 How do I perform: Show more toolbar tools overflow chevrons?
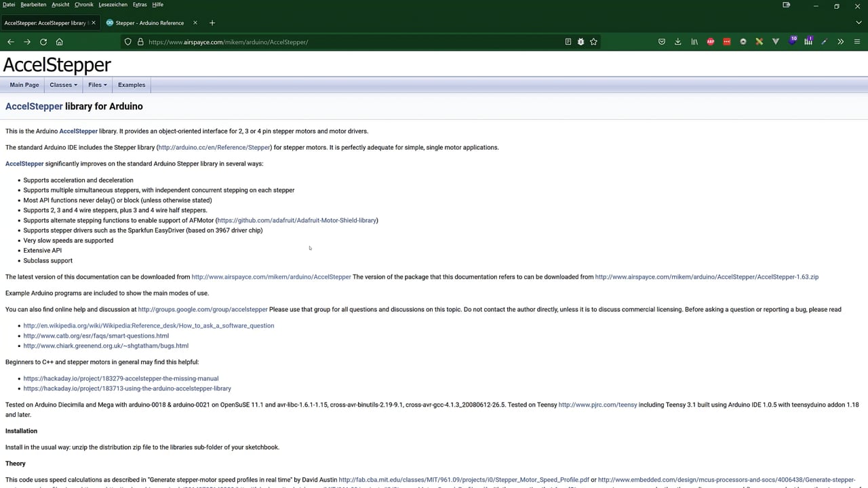click(x=841, y=42)
